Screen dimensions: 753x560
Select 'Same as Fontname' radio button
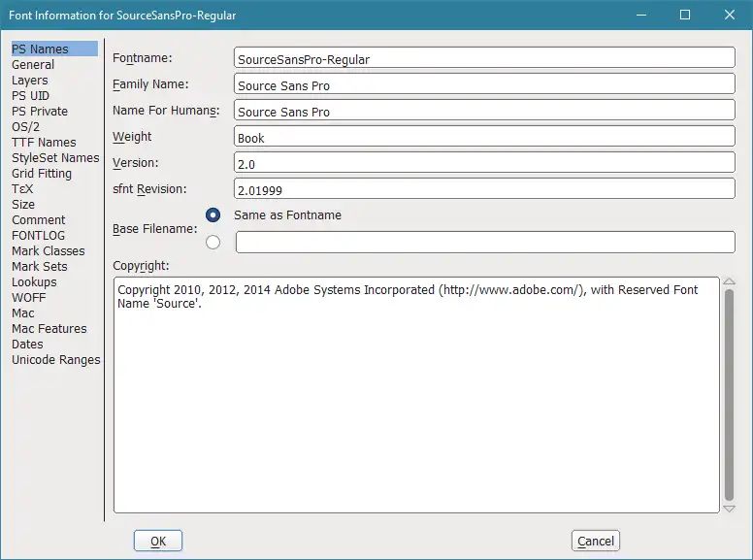[213, 215]
